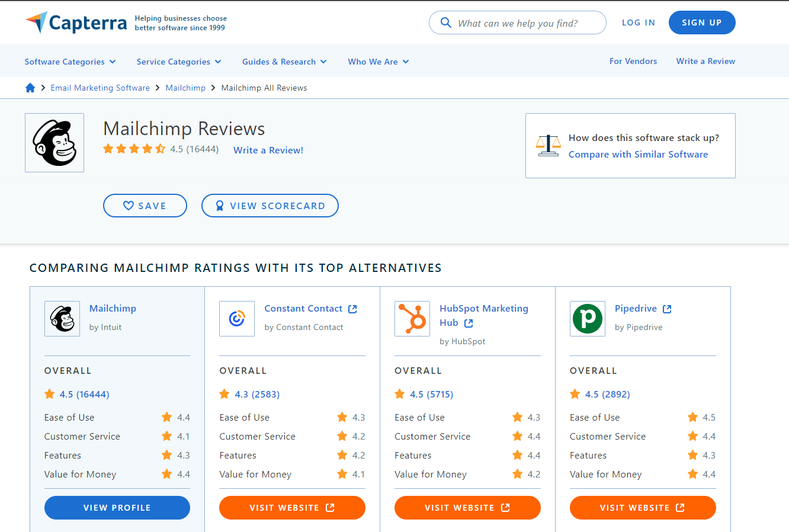Click the Capterra logo

(76, 23)
